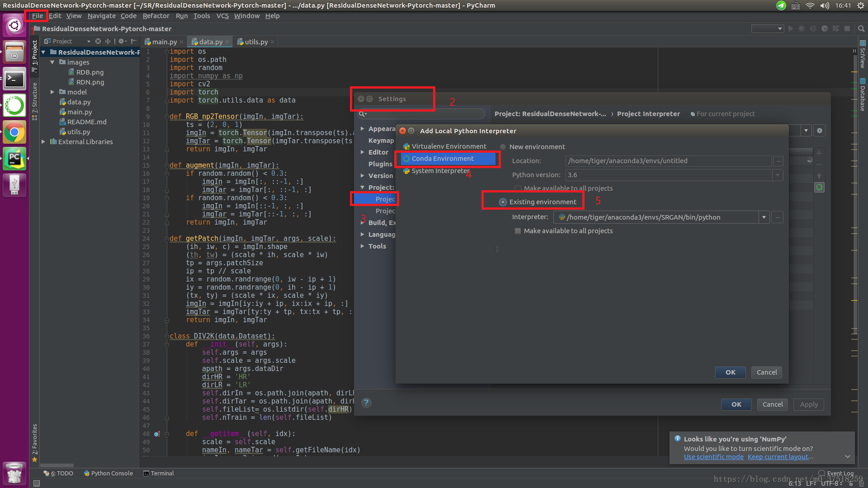Select System Interpreter option
The image size is (868, 488).
click(437, 171)
